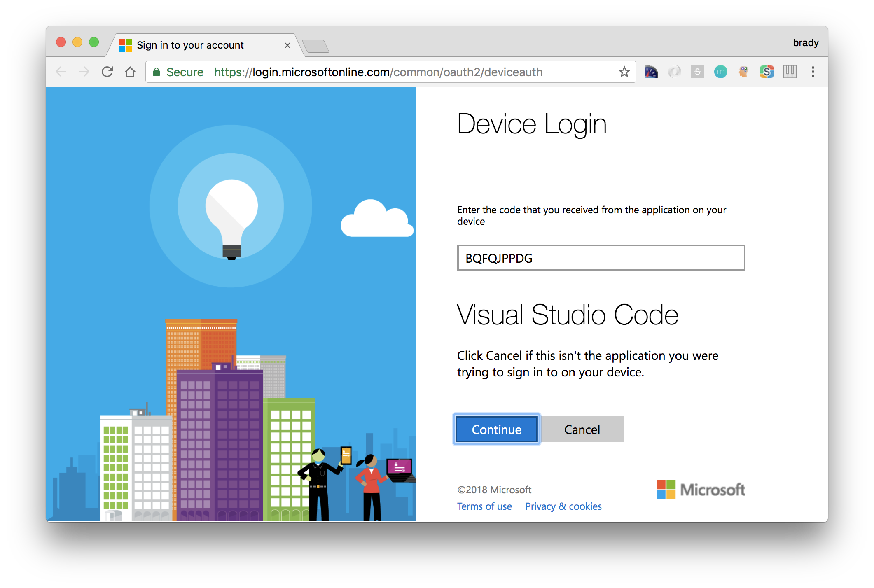Open the colorful S extension icon

pos(767,72)
